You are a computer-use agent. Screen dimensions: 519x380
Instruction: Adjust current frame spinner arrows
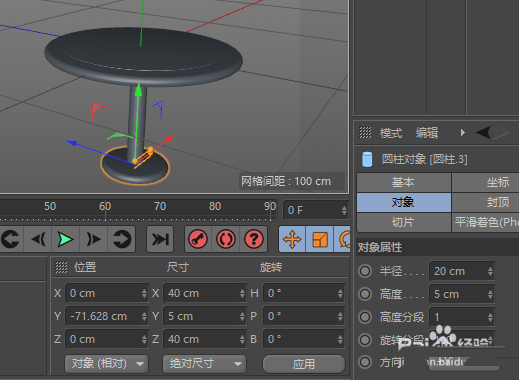344,210
